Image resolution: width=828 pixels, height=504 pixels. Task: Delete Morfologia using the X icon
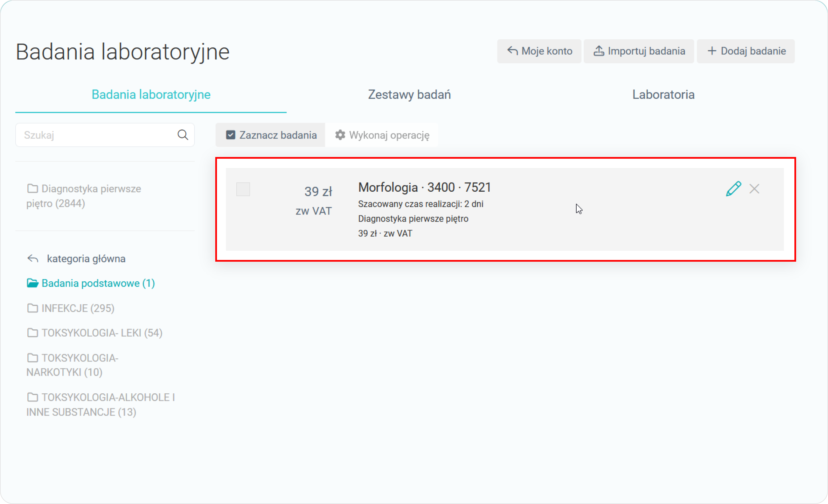point(755,189)
